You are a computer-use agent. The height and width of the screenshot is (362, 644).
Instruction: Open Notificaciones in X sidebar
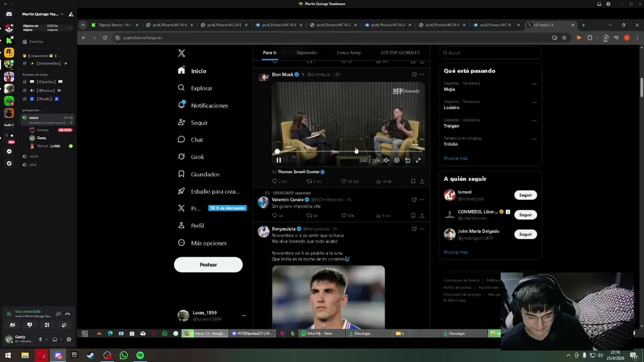(x=203, y=106)
